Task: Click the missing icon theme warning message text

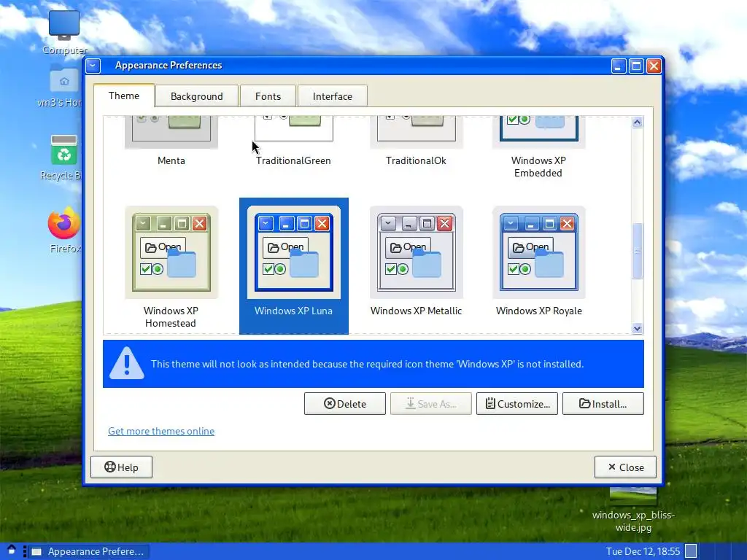Action: 367,364
